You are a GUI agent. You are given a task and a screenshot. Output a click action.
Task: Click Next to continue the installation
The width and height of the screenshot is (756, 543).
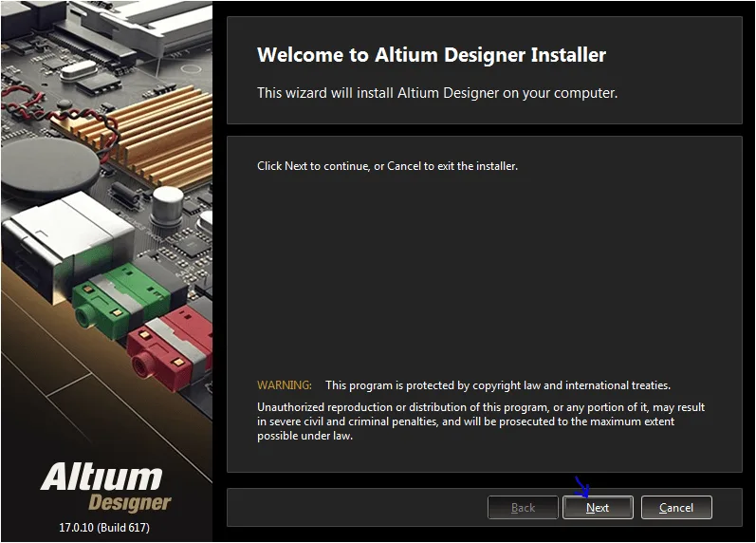(598, 507)
